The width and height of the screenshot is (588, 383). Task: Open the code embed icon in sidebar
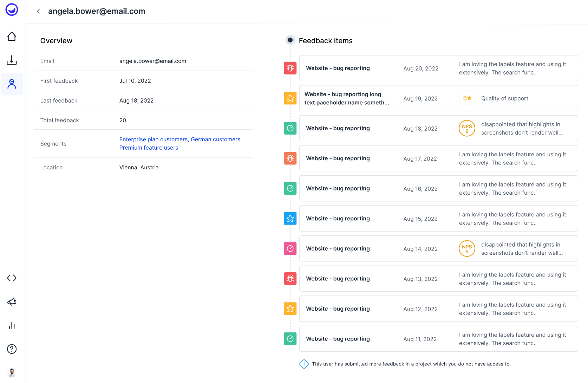pos(12,278)
